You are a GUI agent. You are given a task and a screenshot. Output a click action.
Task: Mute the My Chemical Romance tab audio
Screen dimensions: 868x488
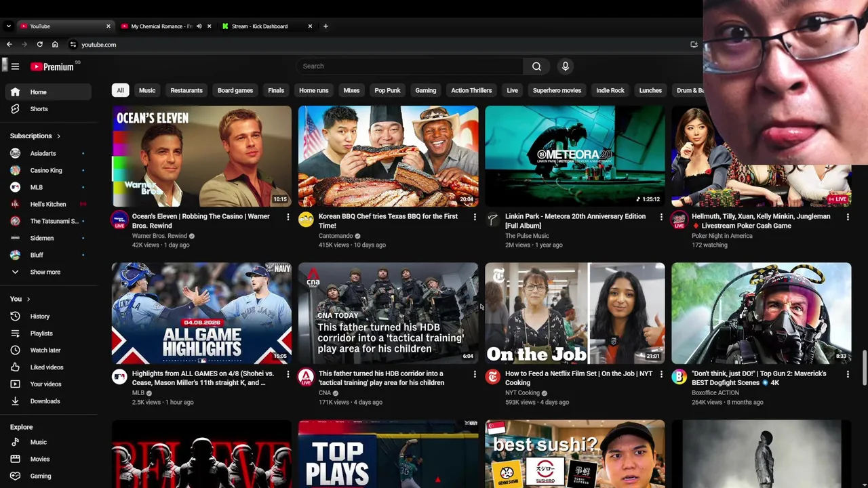point(199,26)
